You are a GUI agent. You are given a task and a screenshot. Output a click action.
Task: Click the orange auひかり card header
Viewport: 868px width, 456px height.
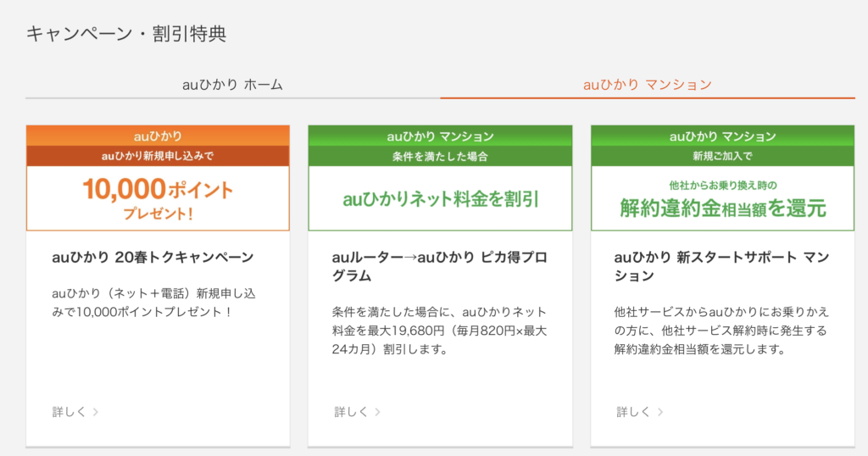[x=158, y=136]
